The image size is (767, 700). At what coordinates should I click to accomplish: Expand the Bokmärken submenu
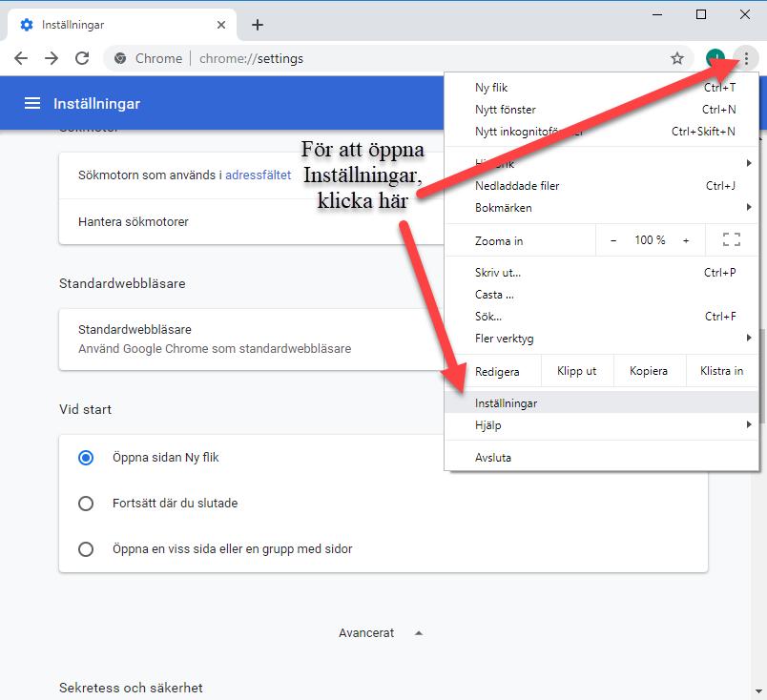click(602, 207)
